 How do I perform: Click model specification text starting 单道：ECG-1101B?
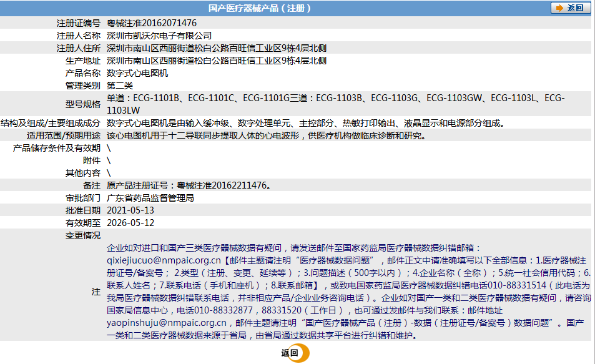click(x=336, y=104)
